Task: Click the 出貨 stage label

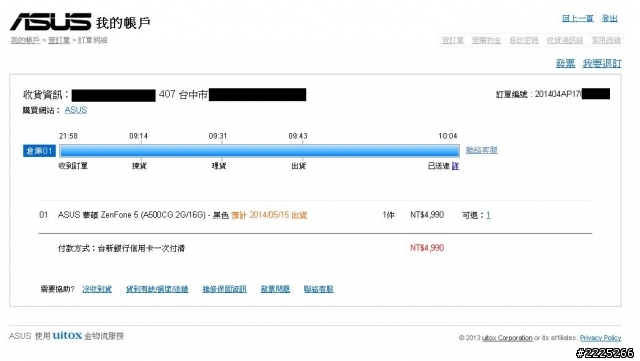Action: coord(299,166)
